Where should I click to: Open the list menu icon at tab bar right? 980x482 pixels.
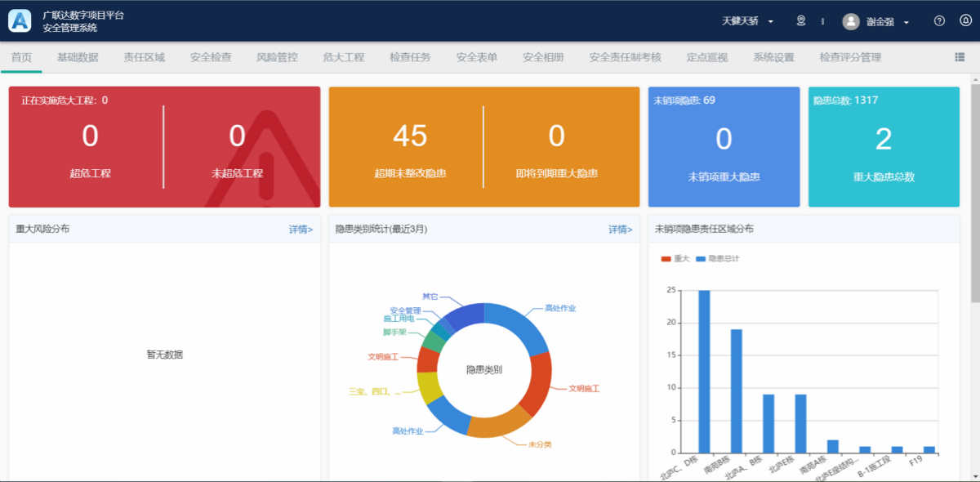coord(960,57)
